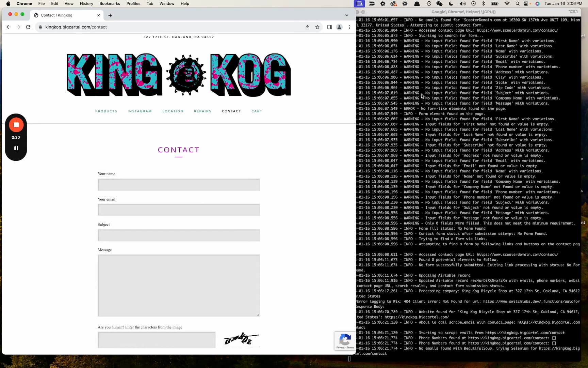Stop the screen recording
This screenshot has width=588, height=368.
click(16, 125)
